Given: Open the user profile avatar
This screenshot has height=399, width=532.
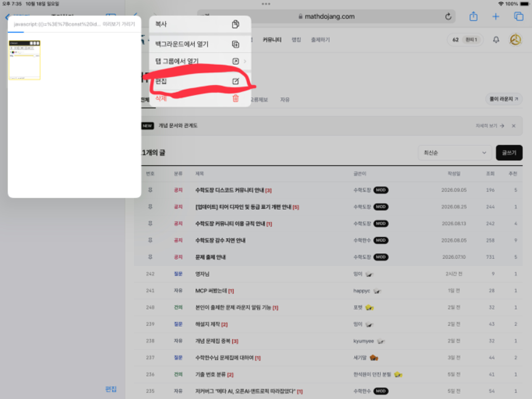Looking at the screenshot, I should [515, 40].
